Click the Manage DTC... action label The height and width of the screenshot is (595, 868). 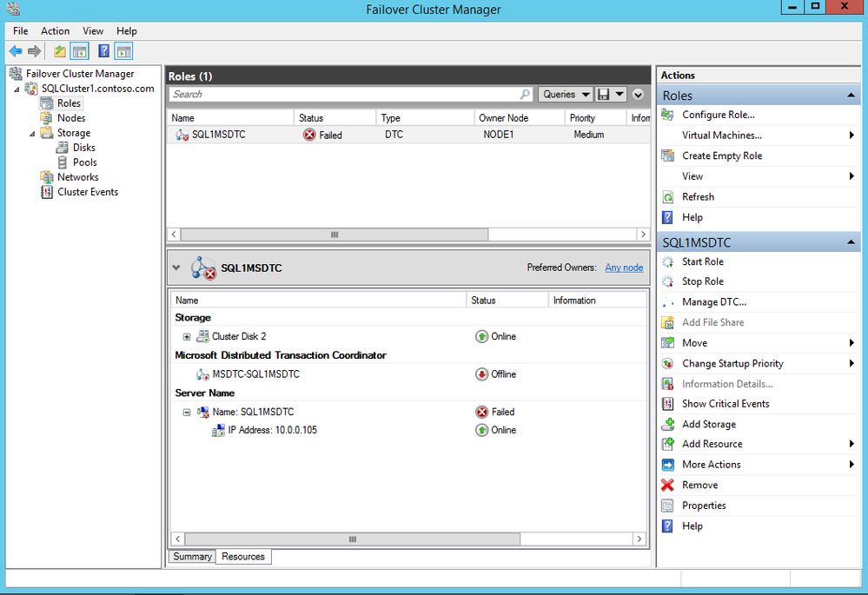coord(714,302)
